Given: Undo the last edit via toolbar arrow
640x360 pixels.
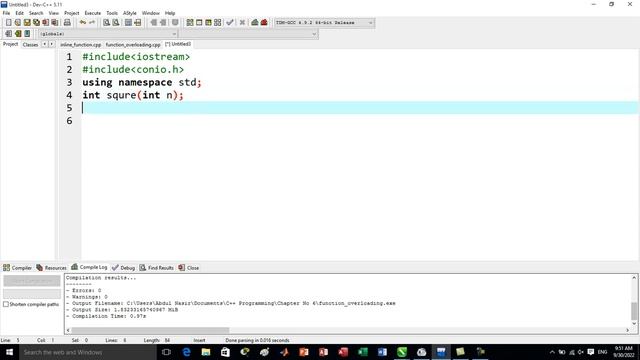Looking at the screenshot, I should 83,23.
